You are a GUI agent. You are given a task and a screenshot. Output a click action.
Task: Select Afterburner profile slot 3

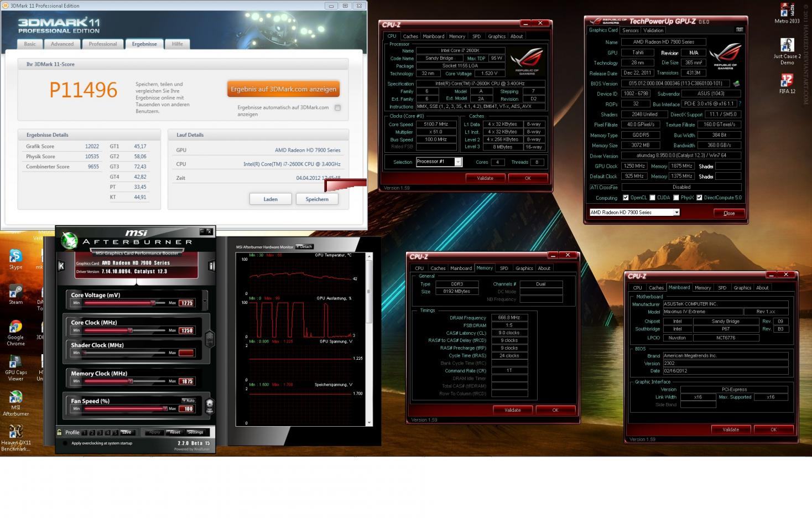pyautogui.click(x=101, y=433)
